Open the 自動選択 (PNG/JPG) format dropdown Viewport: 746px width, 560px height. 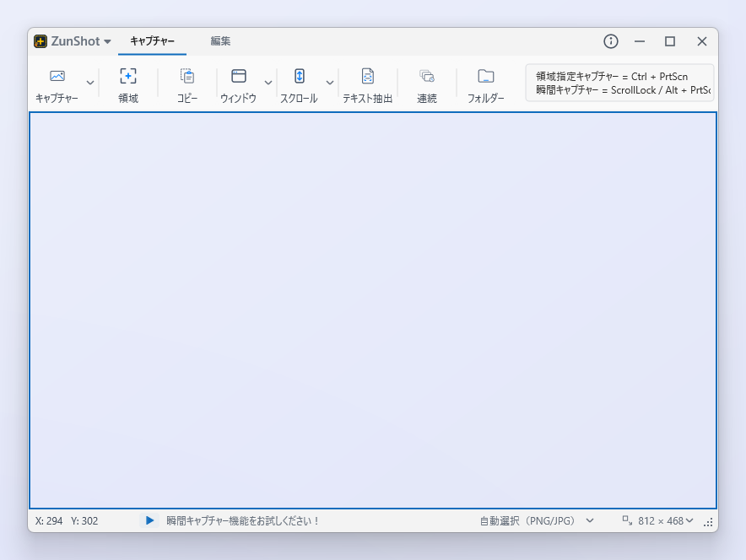[x=537, y=521]
